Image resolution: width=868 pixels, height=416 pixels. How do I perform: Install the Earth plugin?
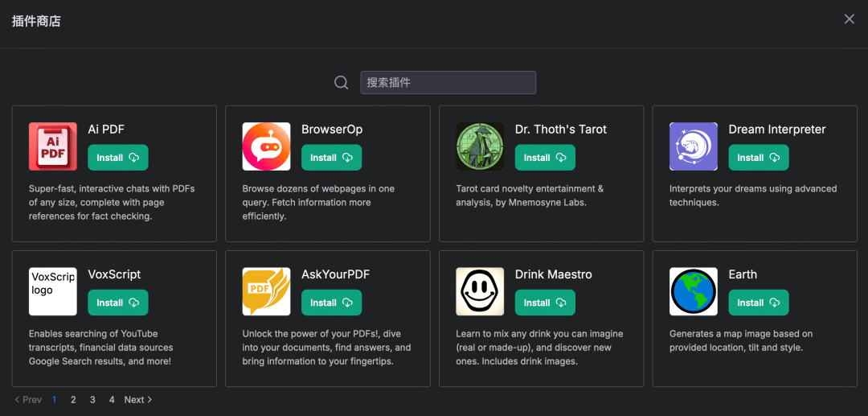759,303
